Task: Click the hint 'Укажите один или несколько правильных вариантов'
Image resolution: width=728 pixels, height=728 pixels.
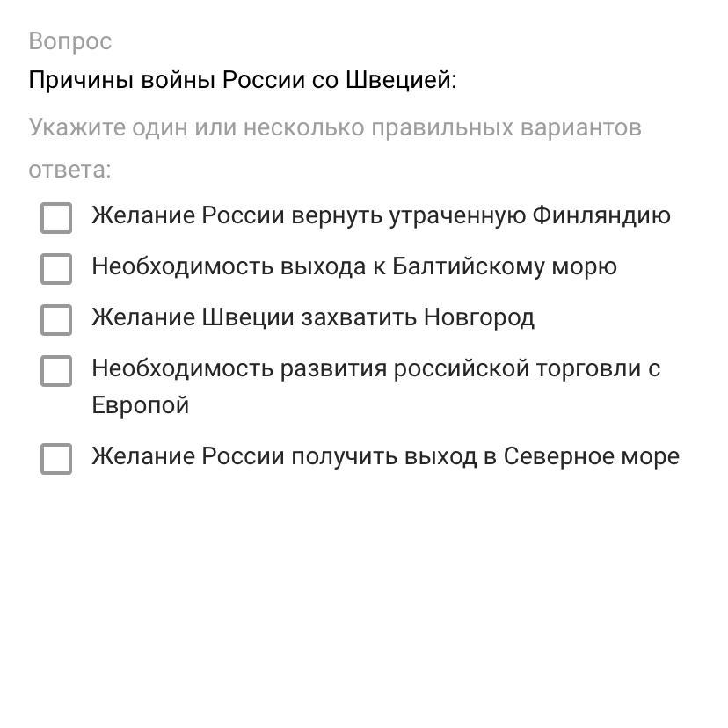Action: [335, 127]
